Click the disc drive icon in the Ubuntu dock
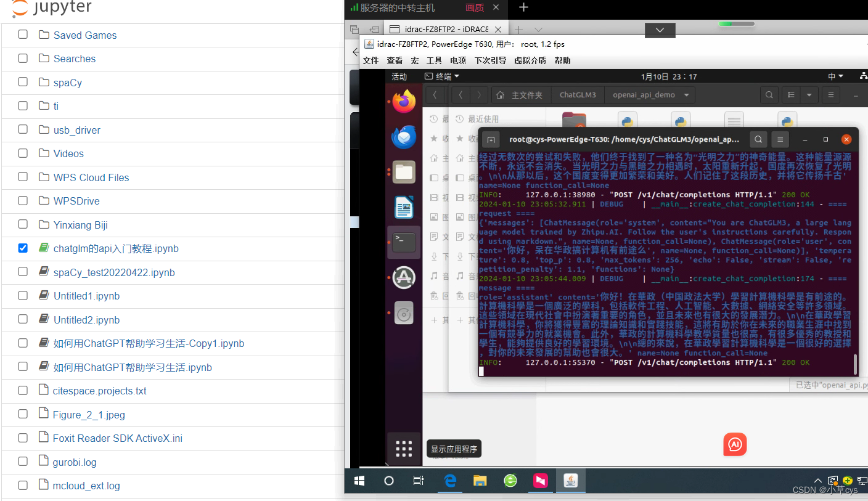Image resolution: width=868 pixels, height=501 pixels. click(404, 313)
